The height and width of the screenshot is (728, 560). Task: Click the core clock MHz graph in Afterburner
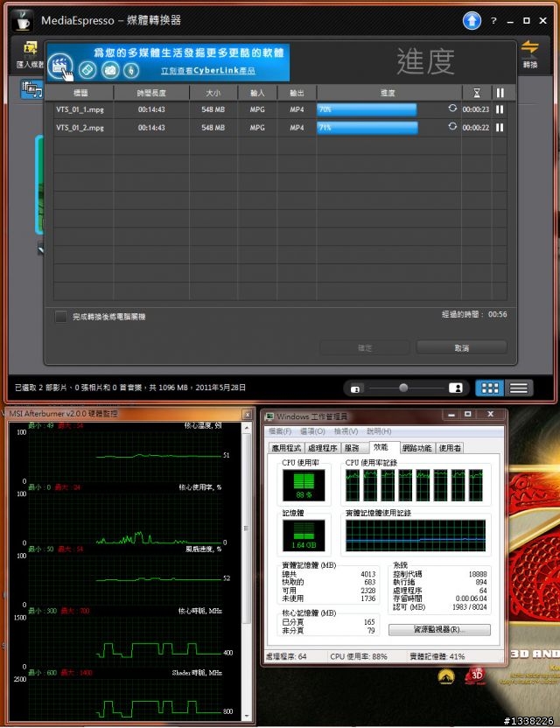point(124,641)
